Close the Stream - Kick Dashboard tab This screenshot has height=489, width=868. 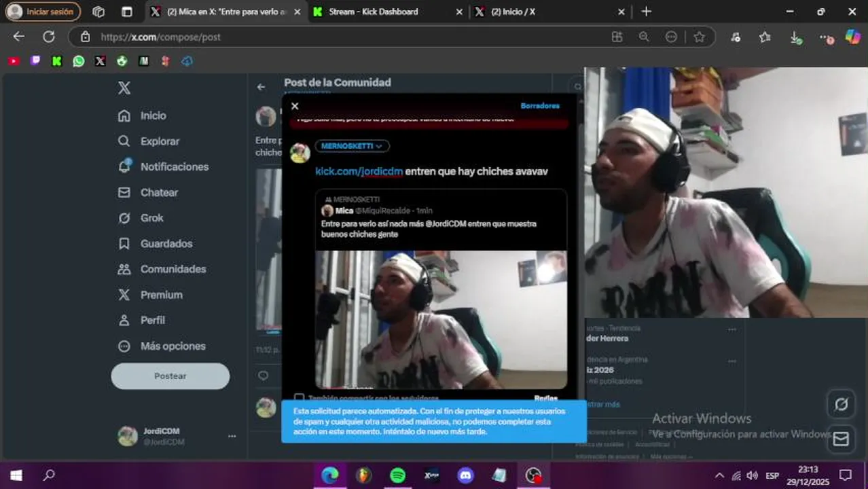459,12
